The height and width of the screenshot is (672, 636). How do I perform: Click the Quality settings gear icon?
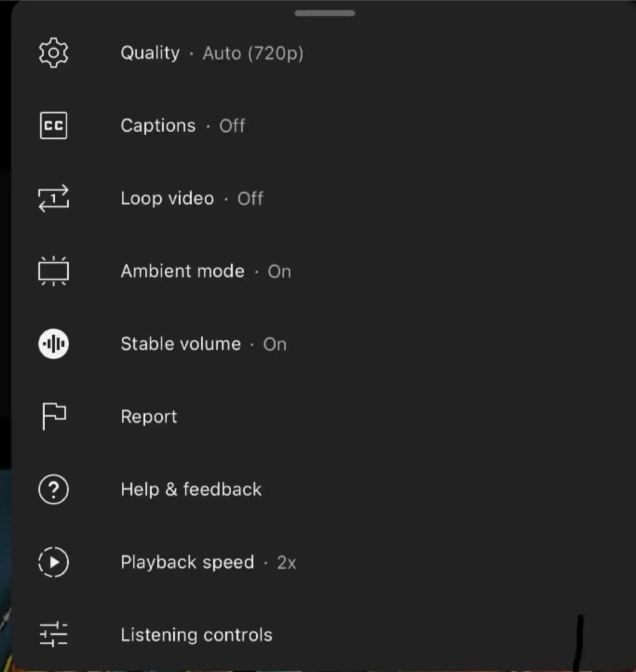(54, 52)
